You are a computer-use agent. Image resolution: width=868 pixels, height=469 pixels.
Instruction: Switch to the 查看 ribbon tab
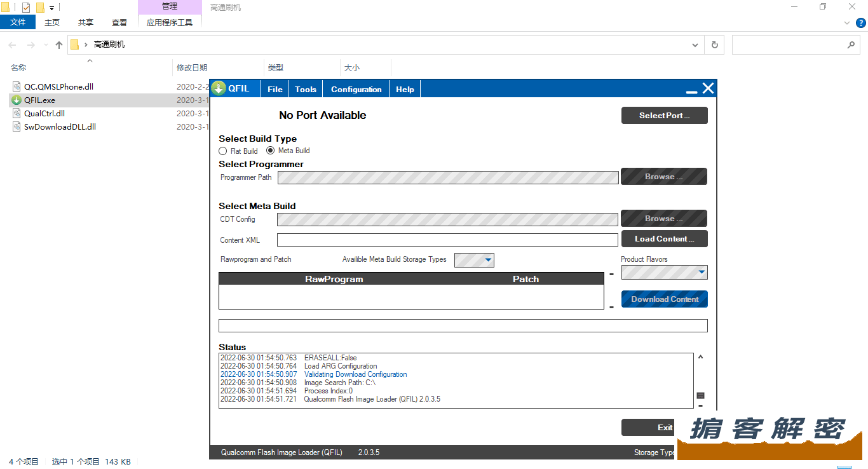click(119, 22)
